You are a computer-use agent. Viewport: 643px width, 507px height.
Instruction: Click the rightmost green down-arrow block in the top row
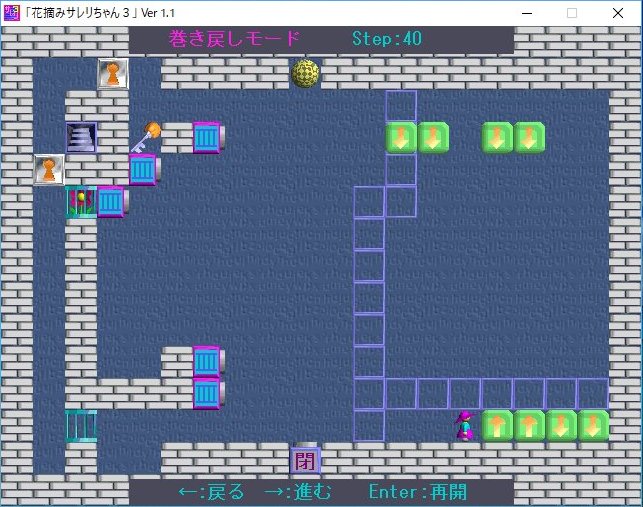528,137
